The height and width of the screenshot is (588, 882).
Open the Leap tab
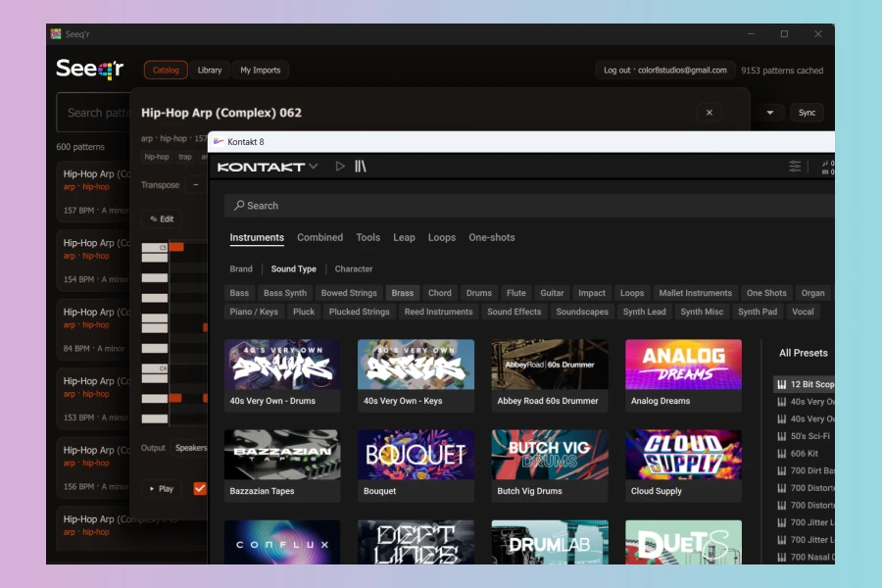point(404,237)
